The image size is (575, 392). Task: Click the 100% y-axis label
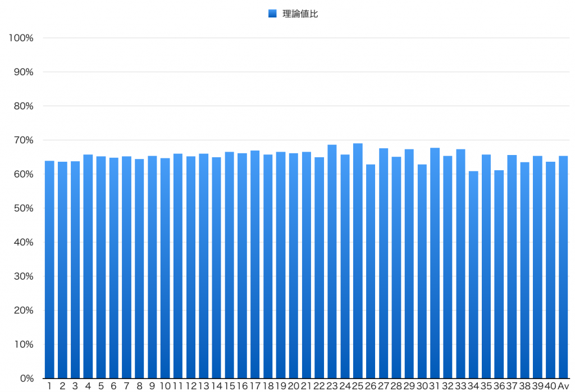22,38
